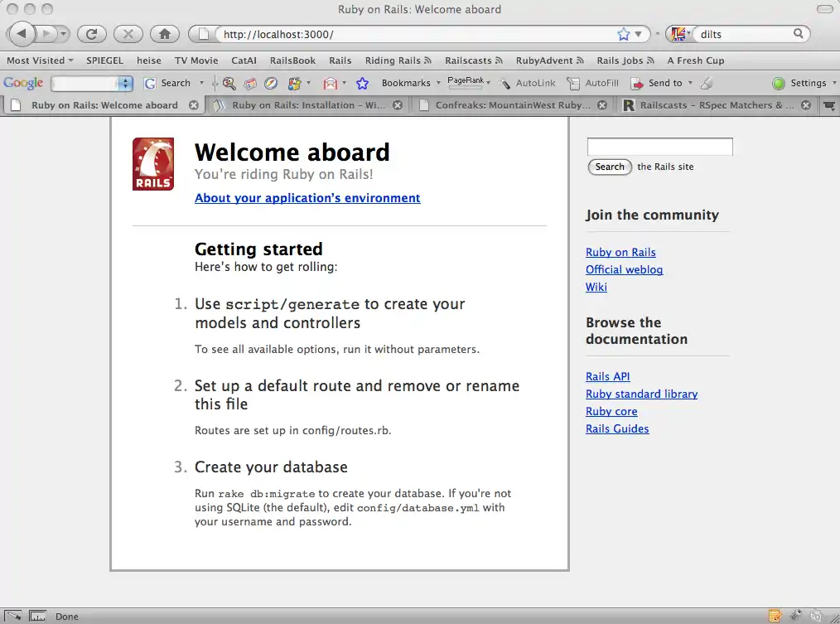Close the Railscasts RSpec Matchers tab
This screenshot has height=624, width=840.
tap(806, 105)
